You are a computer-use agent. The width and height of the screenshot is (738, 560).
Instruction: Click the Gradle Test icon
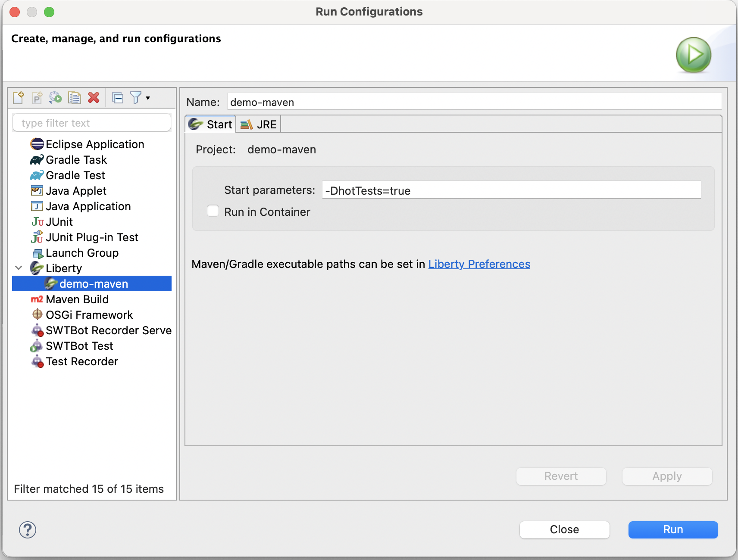(37, 175)
